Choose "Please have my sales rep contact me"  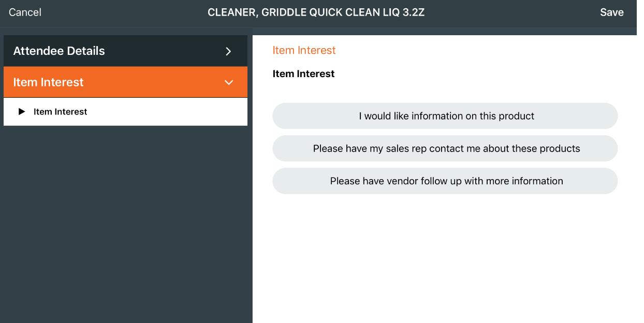point(445,149)
